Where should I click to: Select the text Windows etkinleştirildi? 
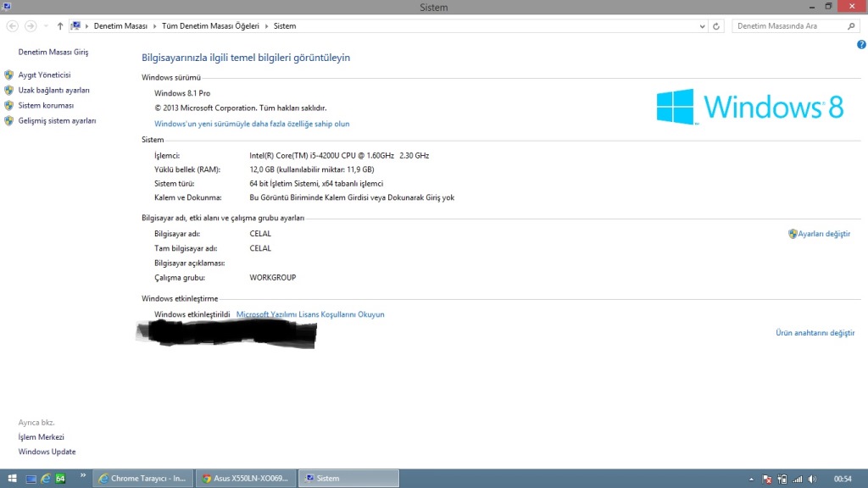click(192, 314)
